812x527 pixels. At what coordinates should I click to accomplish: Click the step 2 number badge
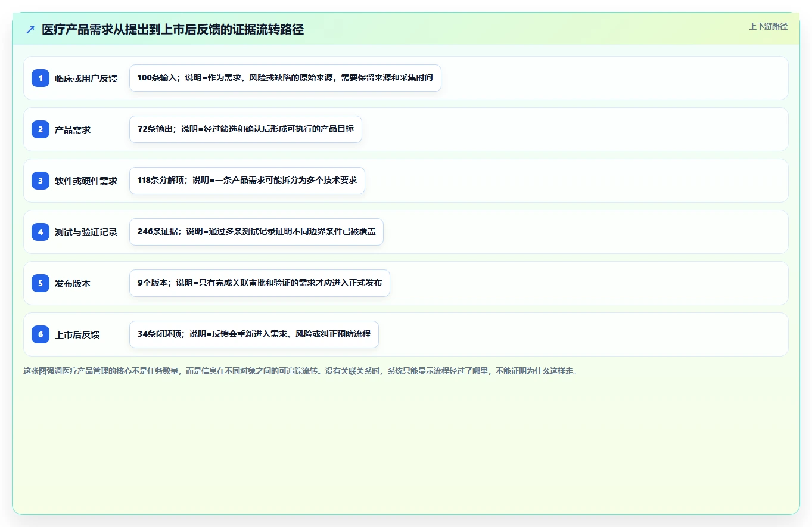41,129
